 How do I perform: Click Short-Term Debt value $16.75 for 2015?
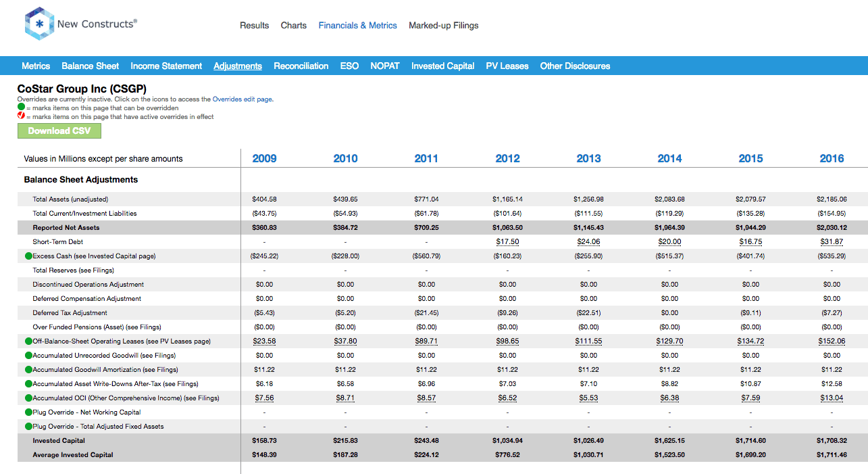pyautogui.click(x=750, y=242)
